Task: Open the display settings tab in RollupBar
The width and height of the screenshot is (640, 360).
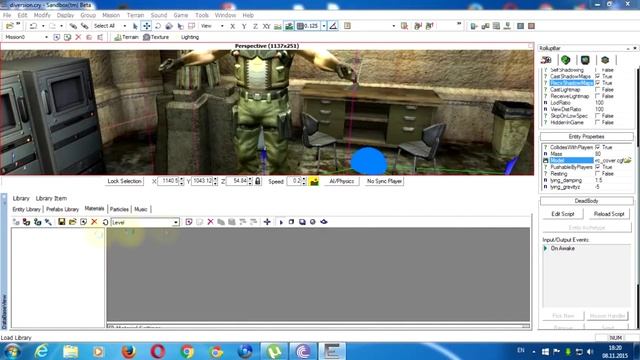Action: coord(585,60)
